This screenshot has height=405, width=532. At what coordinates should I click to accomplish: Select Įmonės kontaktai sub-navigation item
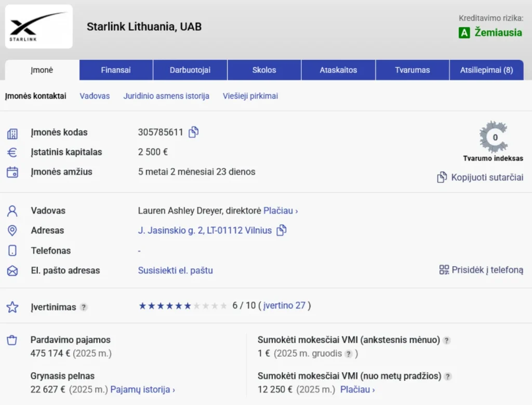coord(36,96)
